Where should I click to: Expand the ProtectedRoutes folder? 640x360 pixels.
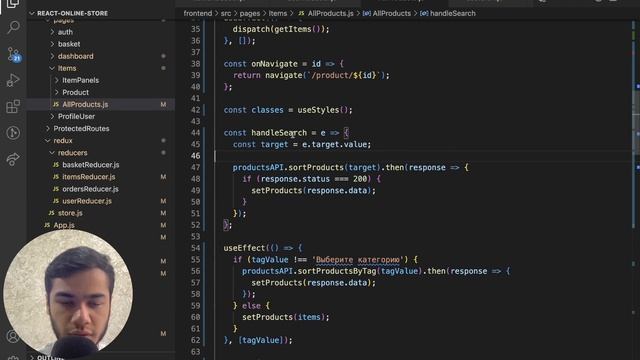pyautogui.click(x=48, y=129)
